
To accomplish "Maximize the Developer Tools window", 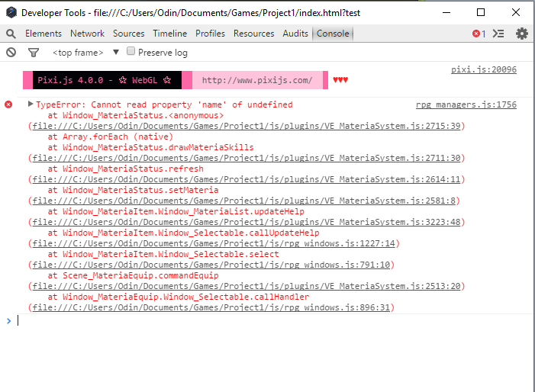I will tap(481, 13).
